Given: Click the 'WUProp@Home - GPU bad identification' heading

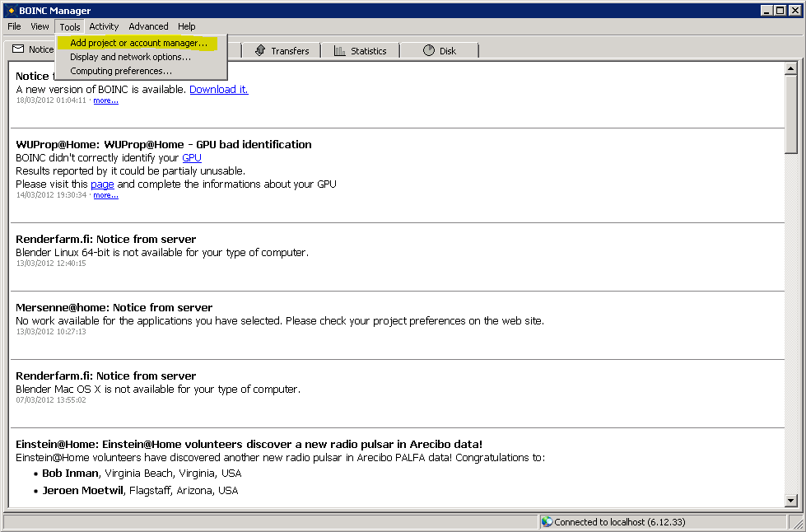Looking at the screenshot, I should point(207,144).
